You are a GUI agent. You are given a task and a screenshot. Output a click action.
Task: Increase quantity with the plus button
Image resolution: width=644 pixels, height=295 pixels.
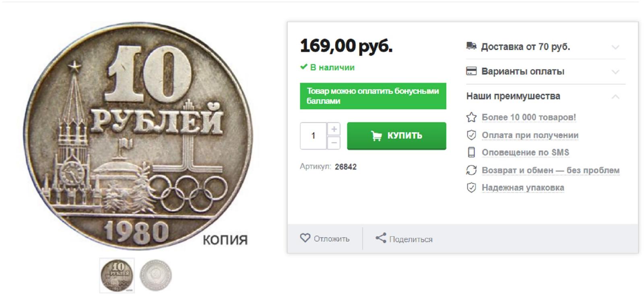click(334, 129)
